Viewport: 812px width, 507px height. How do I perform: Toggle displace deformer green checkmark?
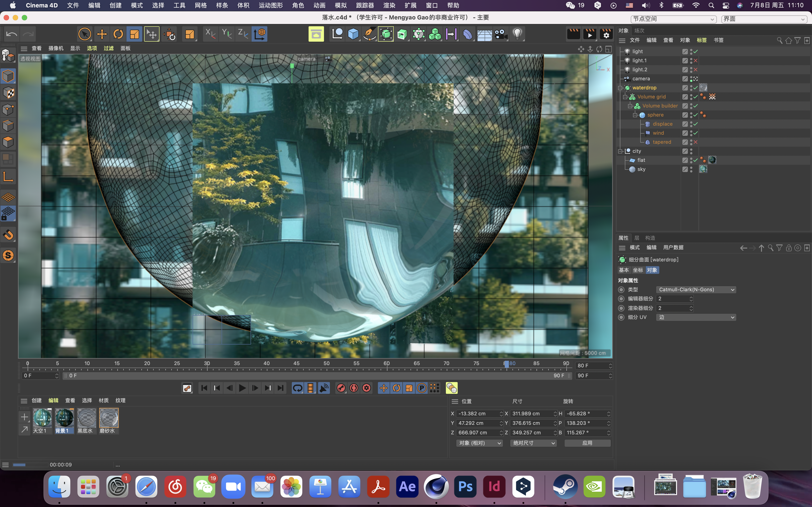click(696, 124)
